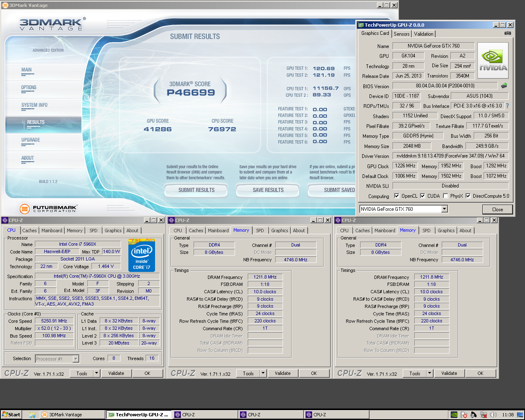Click the Action Center flag tray icon
Viewport: 525px width, 420px height.
coord(464,415)
